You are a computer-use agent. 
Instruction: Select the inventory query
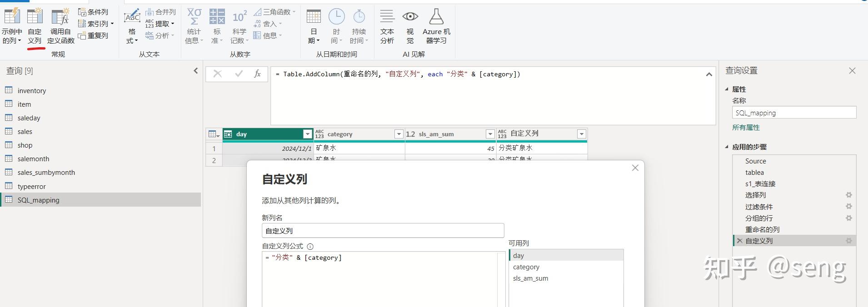point(100,90)
